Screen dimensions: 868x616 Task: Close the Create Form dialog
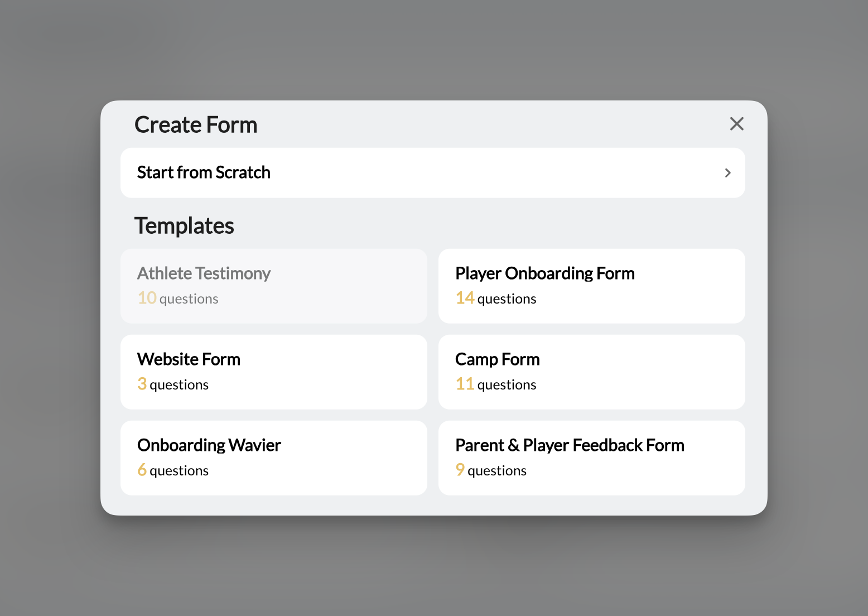tap(736, 124)
